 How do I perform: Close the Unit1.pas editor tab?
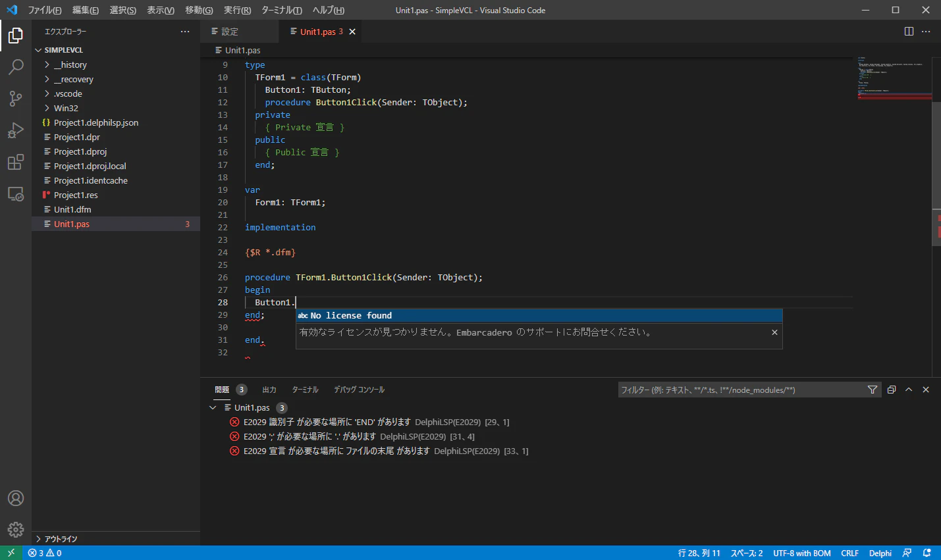coord(352,32)
